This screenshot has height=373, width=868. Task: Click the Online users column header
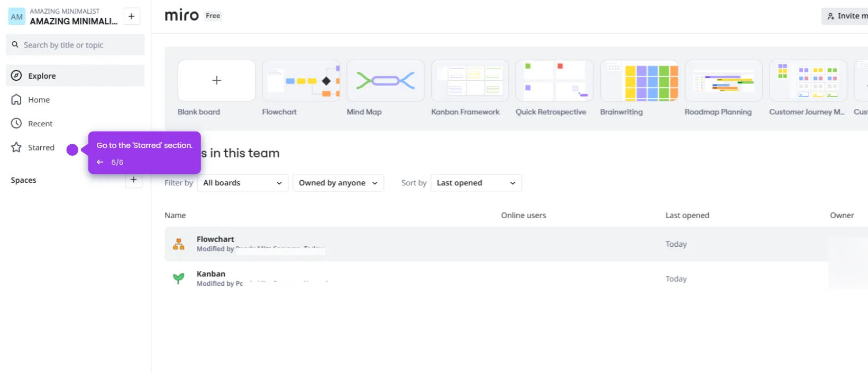[x=524, y=216]
